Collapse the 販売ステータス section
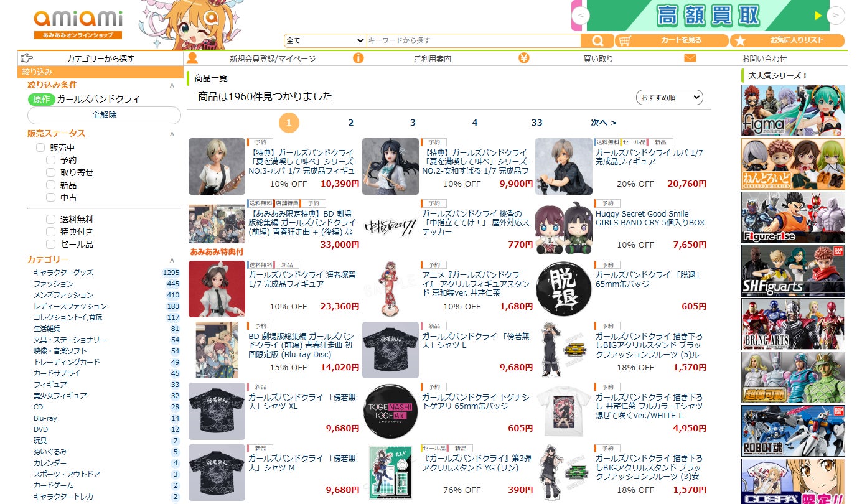Image resolution: width=862 pixels, height=504 pixels. [x=172, y=134]
